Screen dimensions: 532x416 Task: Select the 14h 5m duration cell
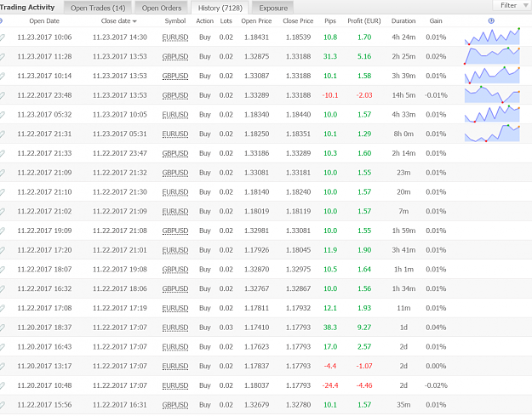click(x=403, y=95)
